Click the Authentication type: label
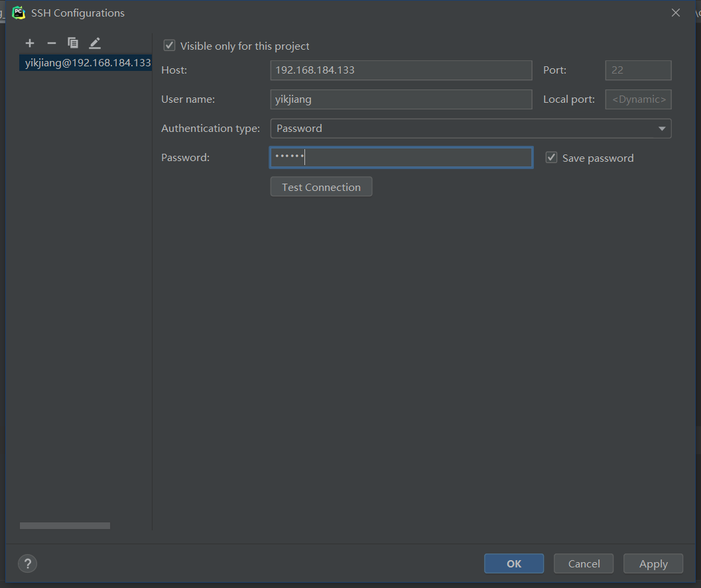Image resolution: width=701 pixels, height=588 pixels. pos(210,129)
